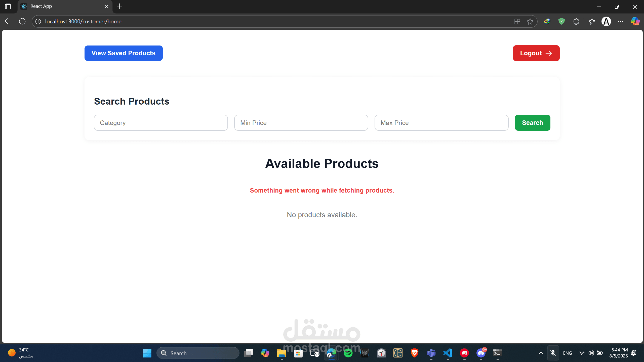Open Visual Studio Code from taskbar
This screenshot has height=362, width=644.
(448, 353)
